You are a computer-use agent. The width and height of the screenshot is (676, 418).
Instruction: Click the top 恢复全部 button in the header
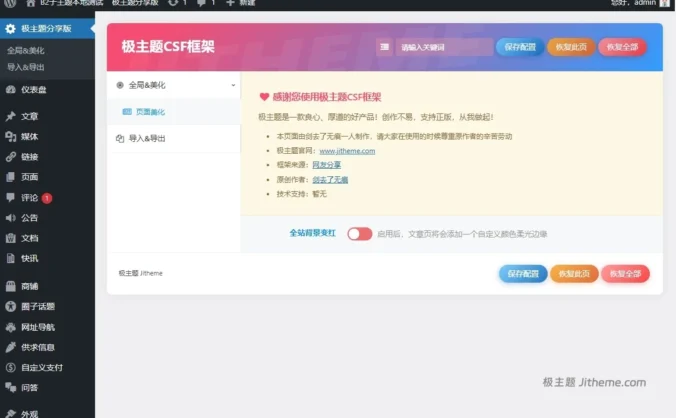point(622,47)
